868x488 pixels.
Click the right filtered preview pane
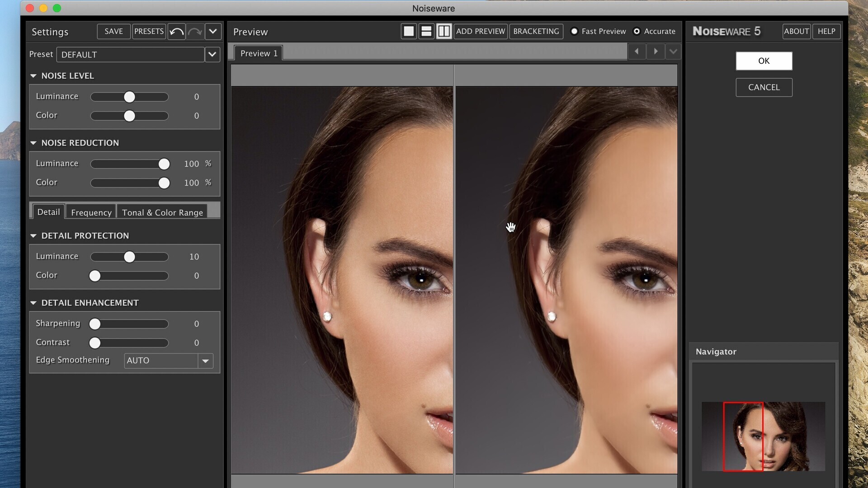[566, 280]
